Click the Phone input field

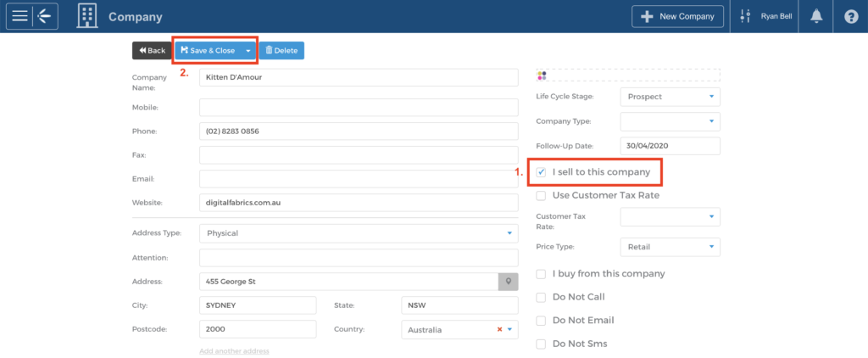coord(359,131)
